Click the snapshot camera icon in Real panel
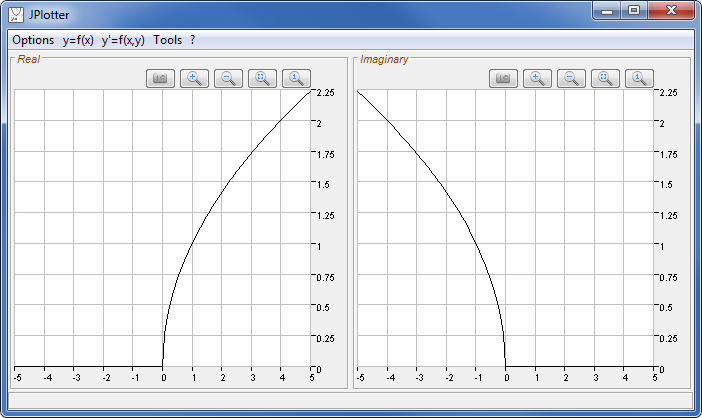Image resolution: width=702 pixels, height=418 pixels. point(161,79)
